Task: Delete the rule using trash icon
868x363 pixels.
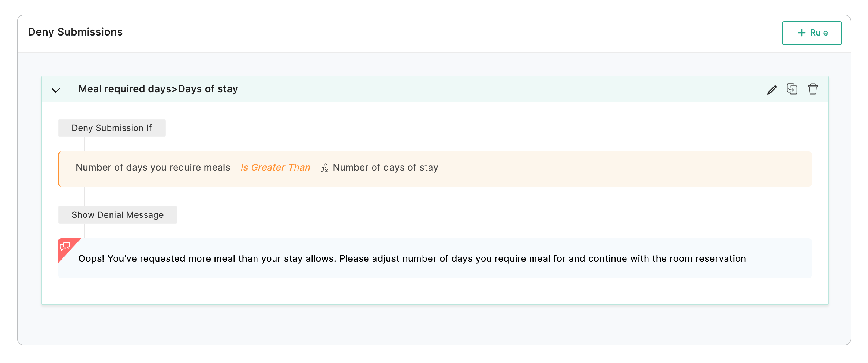Action: point(812,89)
